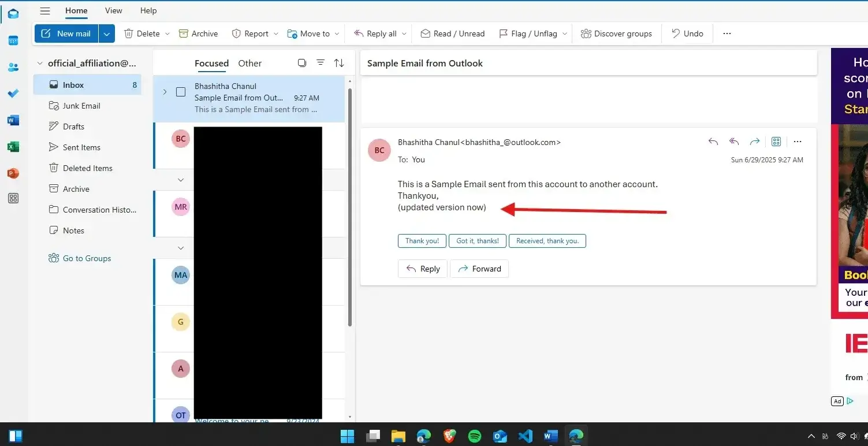Click the message list vertical scrollbar

click(x=349, y=207)
